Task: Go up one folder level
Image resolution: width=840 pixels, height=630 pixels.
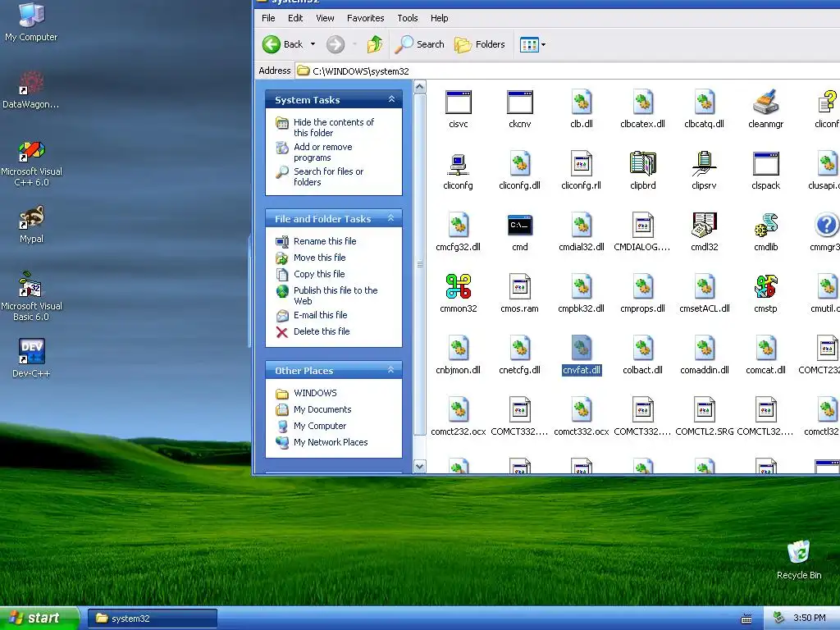Action: 375,44
